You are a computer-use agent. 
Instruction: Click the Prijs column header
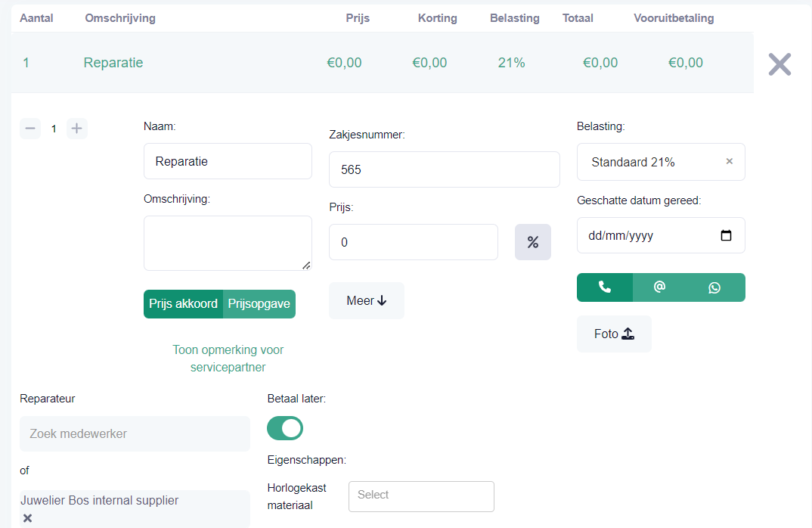tap(358, 18)
